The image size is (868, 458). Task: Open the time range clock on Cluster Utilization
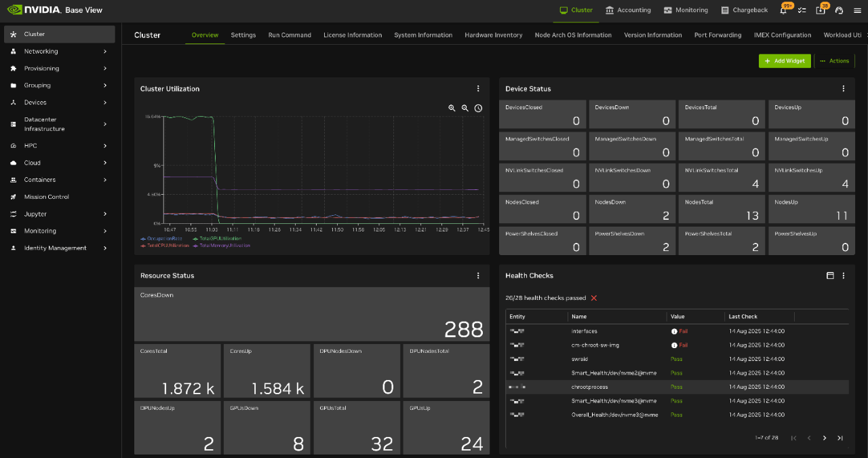pyautogui.click(x=478, y=108)
